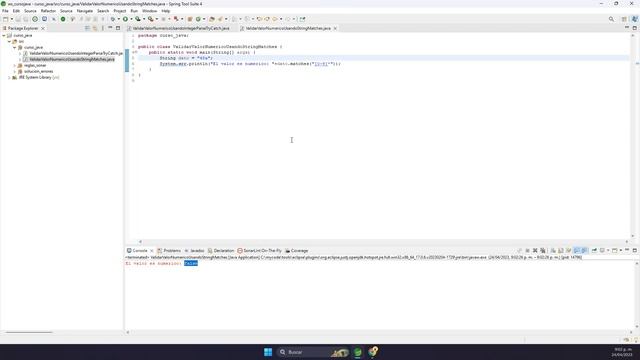Switch to the Problems tab
This screenshot has height=360, width=640.
point(169,251)
